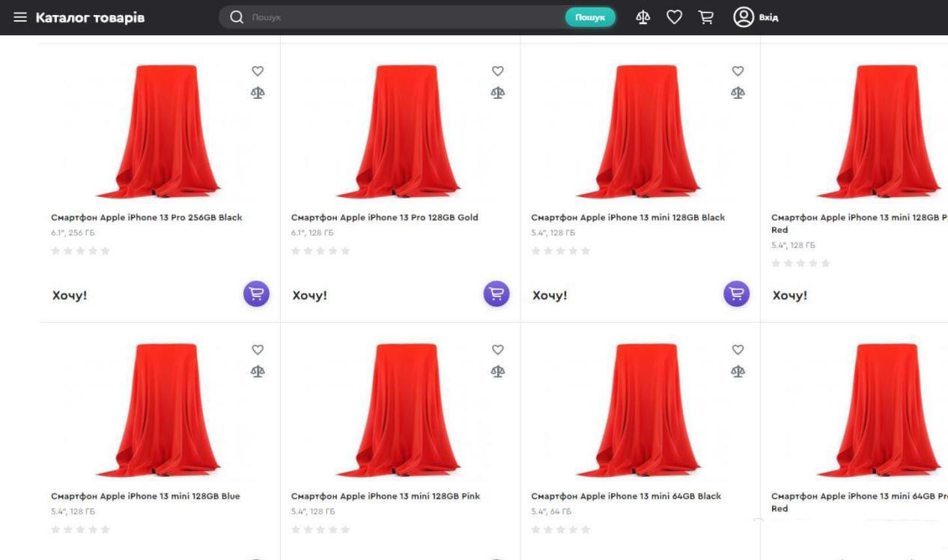Compare iPhone 13 mini 128GB Pink
The width and height of the screenshot is (948, 560).
click(497, 371)
